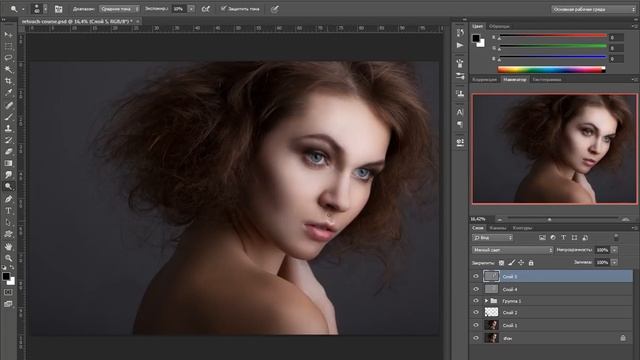Click the red channel R slider

pyautogui.click(x=553, y=37)
